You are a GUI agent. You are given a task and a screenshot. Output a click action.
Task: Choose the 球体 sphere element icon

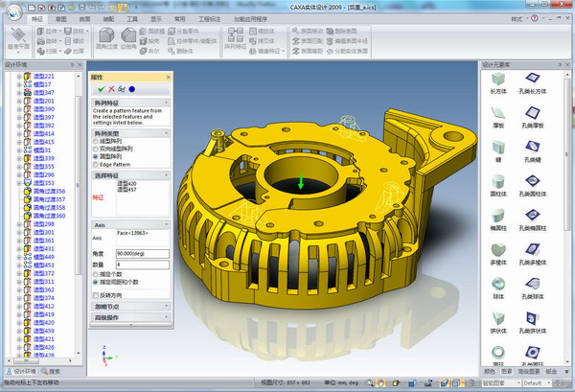pyautogui.click(x=498, y=288)
